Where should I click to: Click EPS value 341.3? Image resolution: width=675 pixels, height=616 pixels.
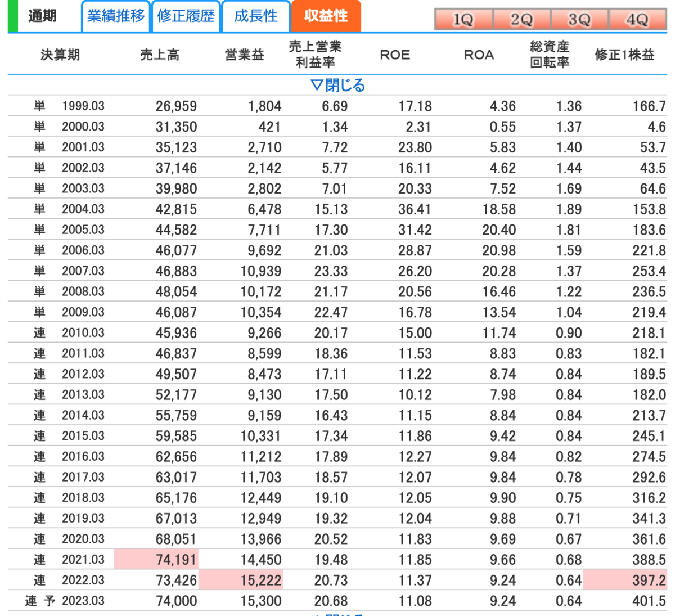click(x=649, y=518)
